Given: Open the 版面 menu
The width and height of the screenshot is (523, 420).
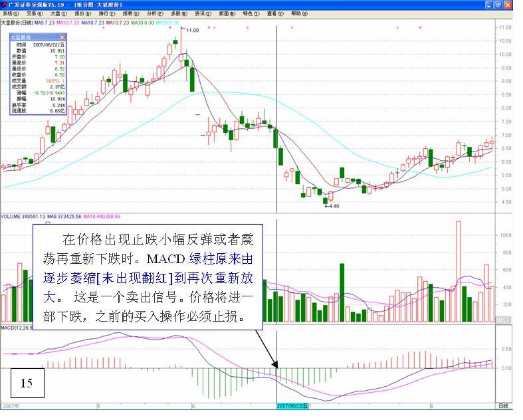Looking at the screenshot, I should click(x=227, y=14).
